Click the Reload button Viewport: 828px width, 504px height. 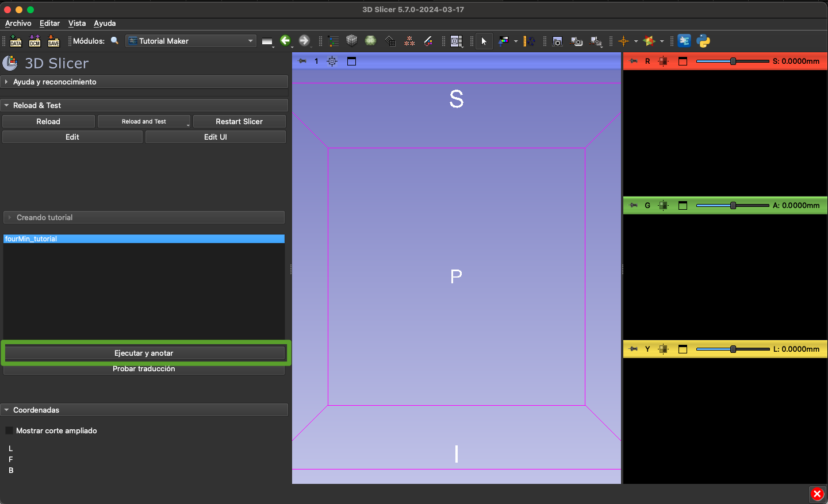pos(48,121)
